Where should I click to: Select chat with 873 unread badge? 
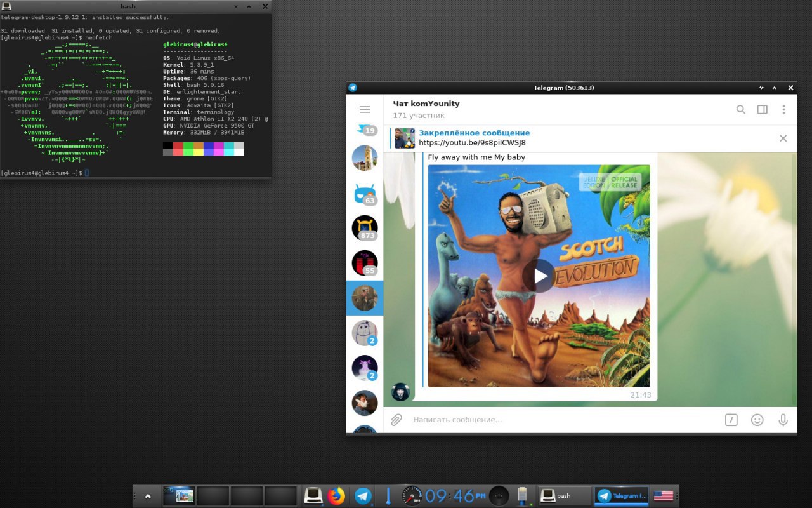365,228
